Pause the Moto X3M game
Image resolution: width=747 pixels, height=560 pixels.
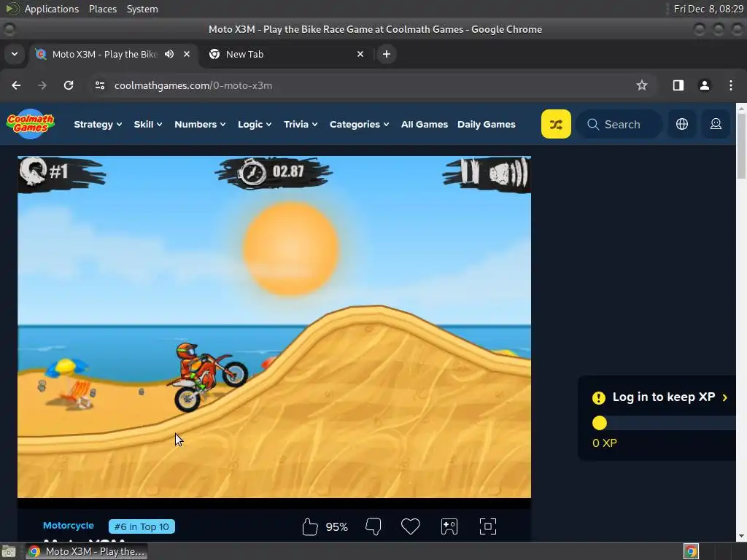click(469, 171)
